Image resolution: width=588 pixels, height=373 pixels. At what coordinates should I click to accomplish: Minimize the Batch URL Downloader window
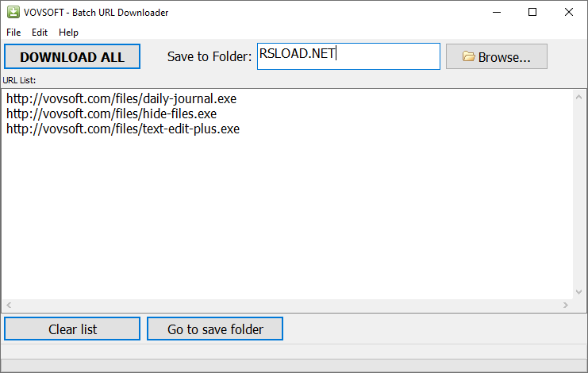pyautogui.click(x=497, y=12)
